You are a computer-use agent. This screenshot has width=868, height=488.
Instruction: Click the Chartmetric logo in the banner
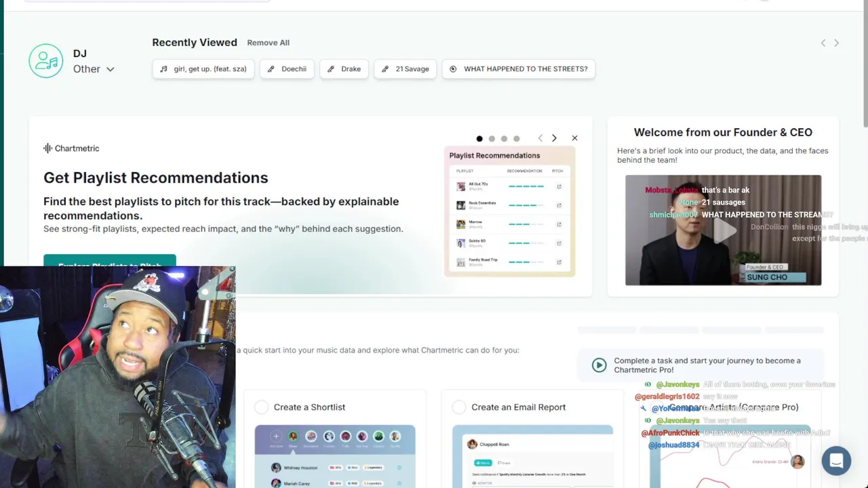[x=71, y=148]
